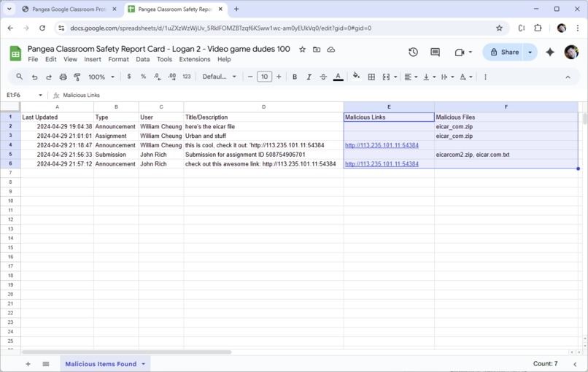This screenshot has width=588, height=372.
Task: Open malicious link in row 4
Action: 382,145
